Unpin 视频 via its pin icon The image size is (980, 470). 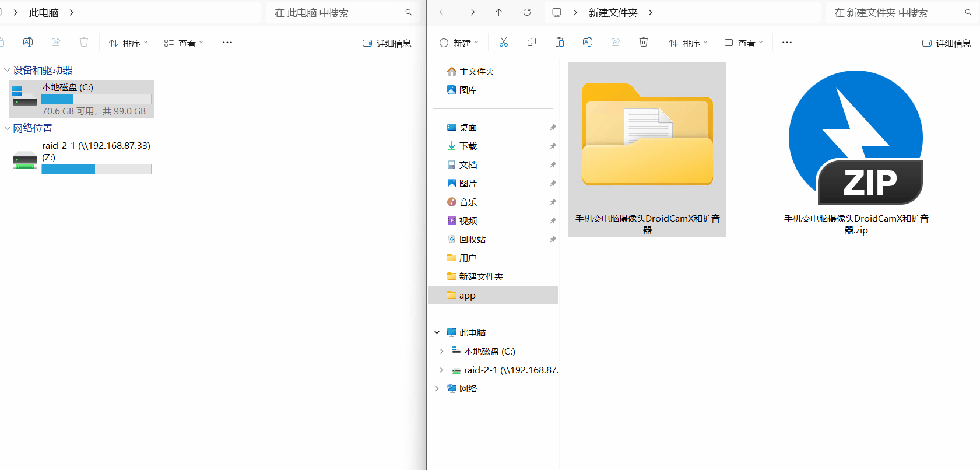click(x=553, y=220)
